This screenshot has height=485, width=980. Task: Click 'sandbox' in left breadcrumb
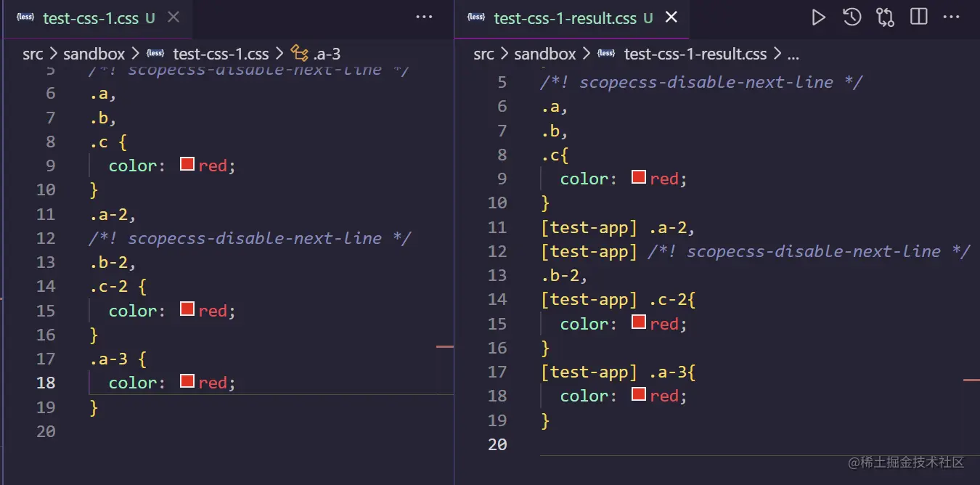pyautogui.click(x=94, y=54)
